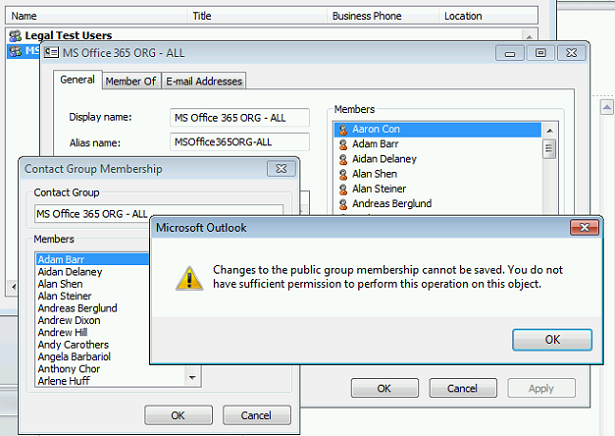Click OK in MS Office 365 ORG properties

384,388
